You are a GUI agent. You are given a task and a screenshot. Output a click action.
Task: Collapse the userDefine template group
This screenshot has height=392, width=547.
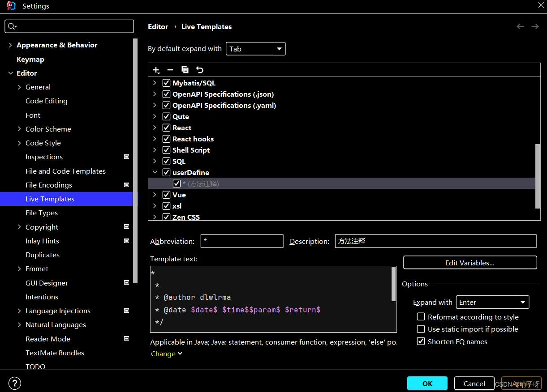(155, 172)
